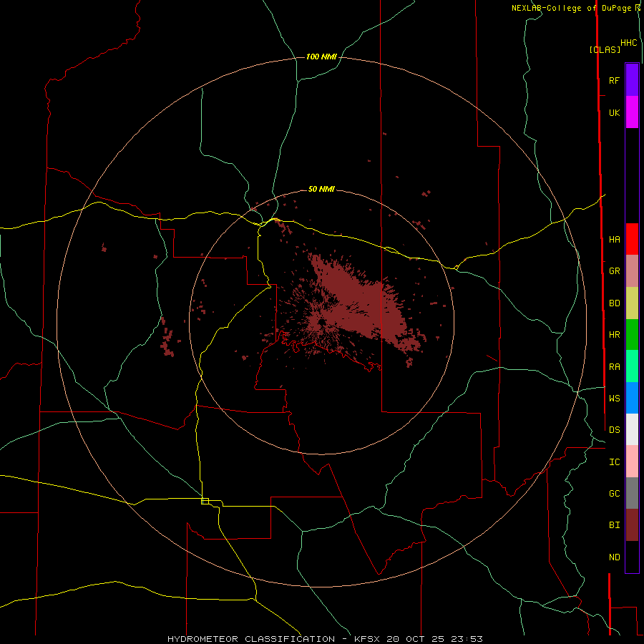
Task: Click the UK magenta legend swatch
Action: click(x=632, y=112)
